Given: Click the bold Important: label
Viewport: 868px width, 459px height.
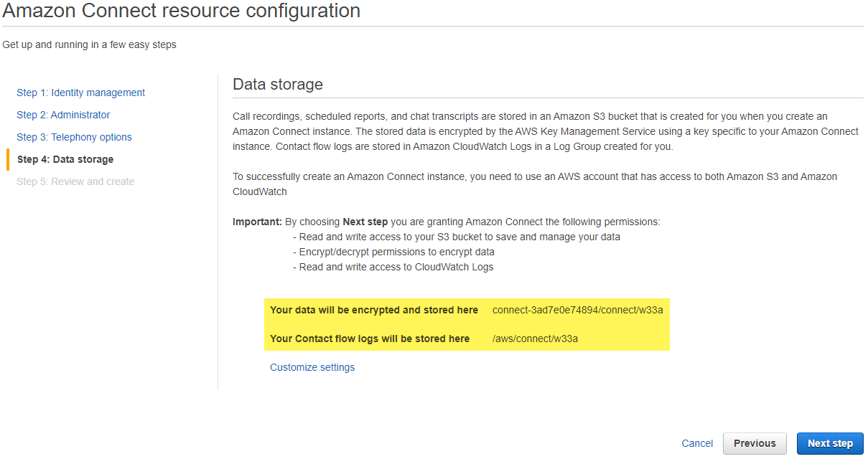Looking at the screenshot, I should click(x=257, y=222).
